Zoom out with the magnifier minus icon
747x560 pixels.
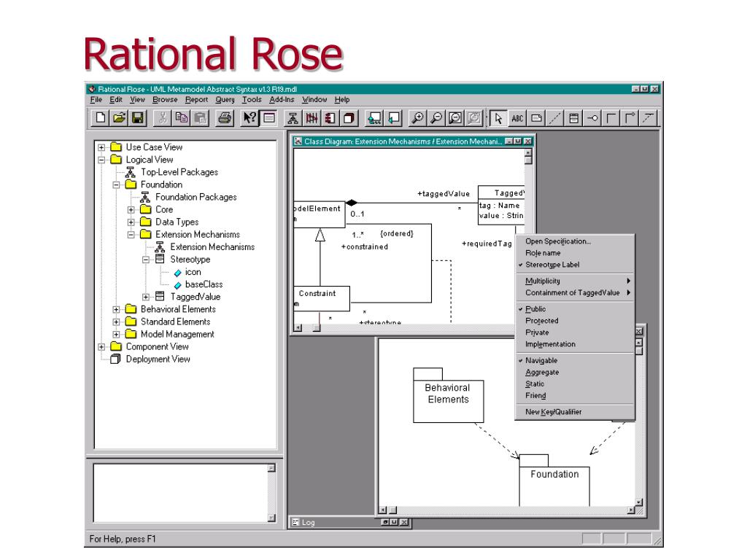click(436, 117)
